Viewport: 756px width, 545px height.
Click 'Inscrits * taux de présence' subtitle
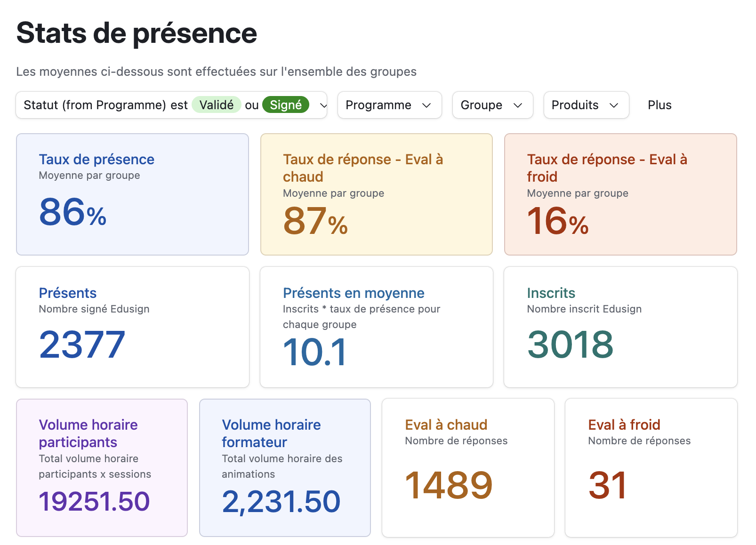tap(362, 316)
